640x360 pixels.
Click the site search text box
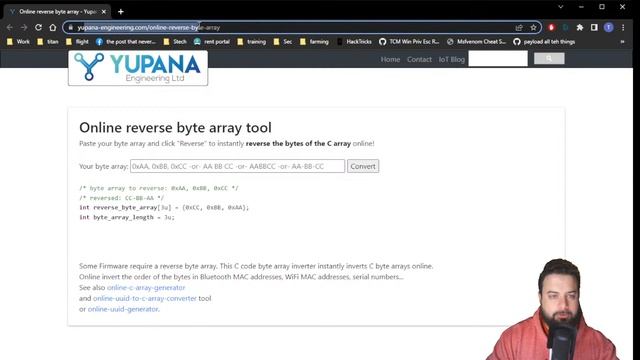click(498, 59)
